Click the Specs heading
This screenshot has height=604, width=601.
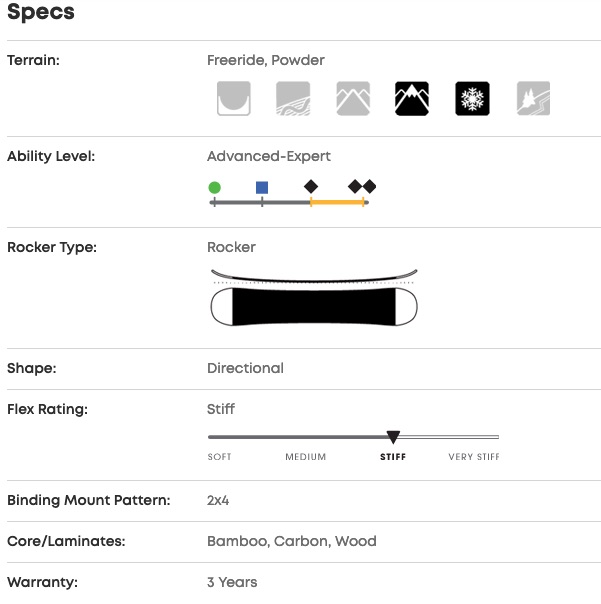tap(41, 13)
